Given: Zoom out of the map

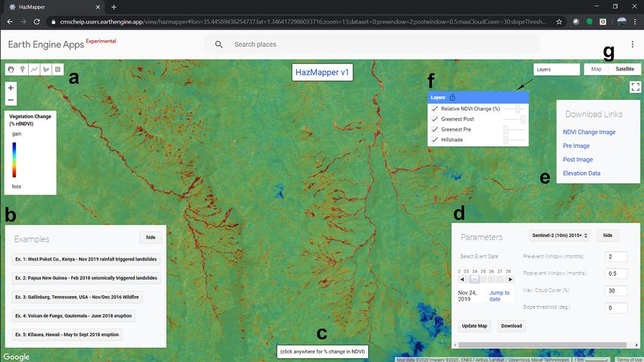Looking at the screenshot, I should point(11,100).
